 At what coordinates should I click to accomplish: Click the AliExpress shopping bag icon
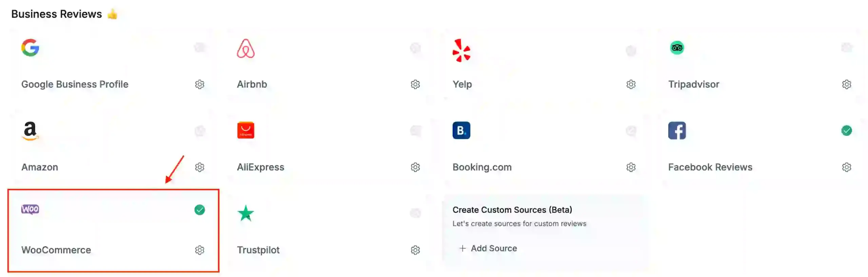tap(246, 130)
